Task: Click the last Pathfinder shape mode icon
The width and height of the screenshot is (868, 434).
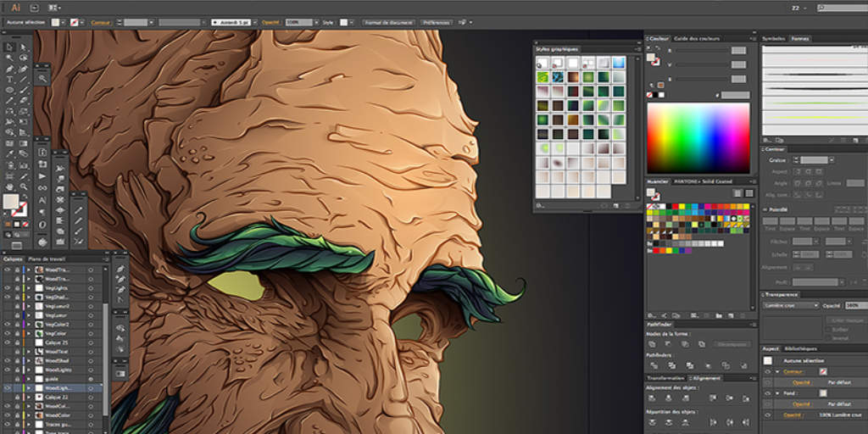Action: 702,344
